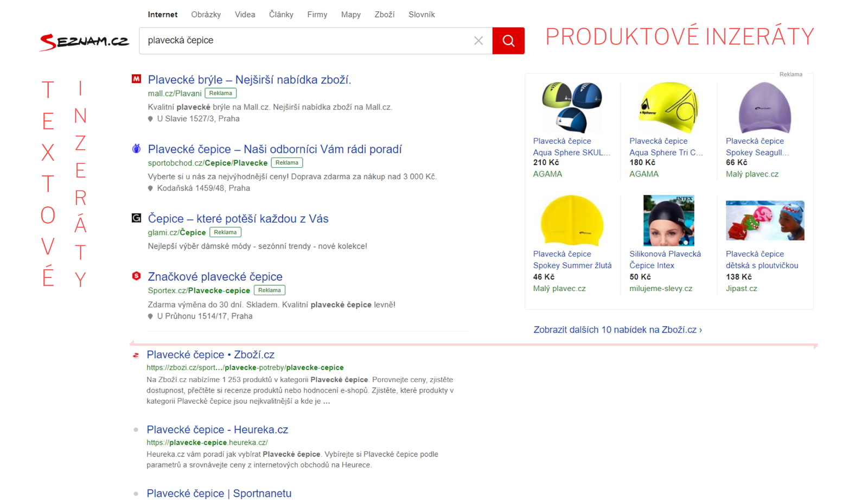Click AGAMA seller under the 210 Kč cap
This screenshot has height=500, width=868.
[547, 174]
